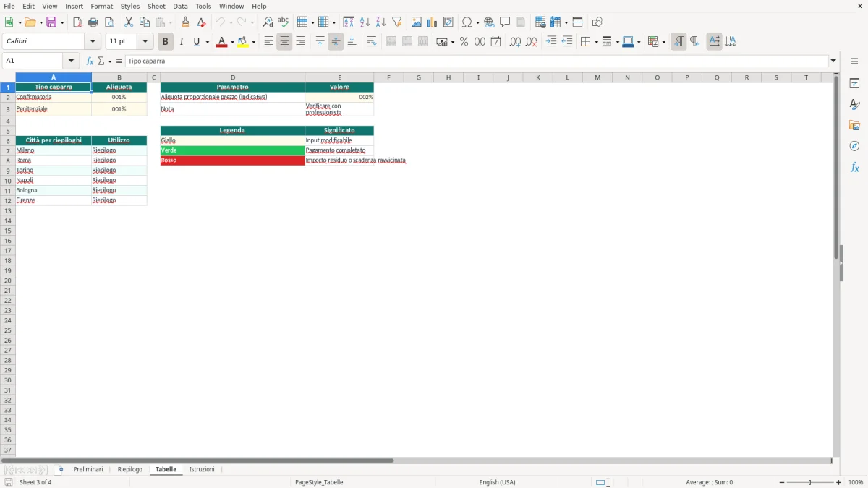Insert a hyperlink from the toolbar

[x=489, y=22]
